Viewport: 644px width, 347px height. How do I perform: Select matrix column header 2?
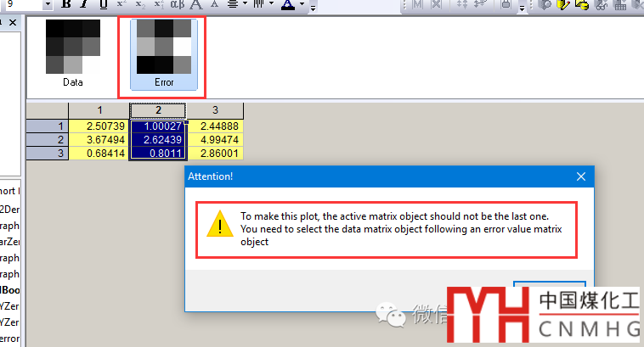[158, 110]
